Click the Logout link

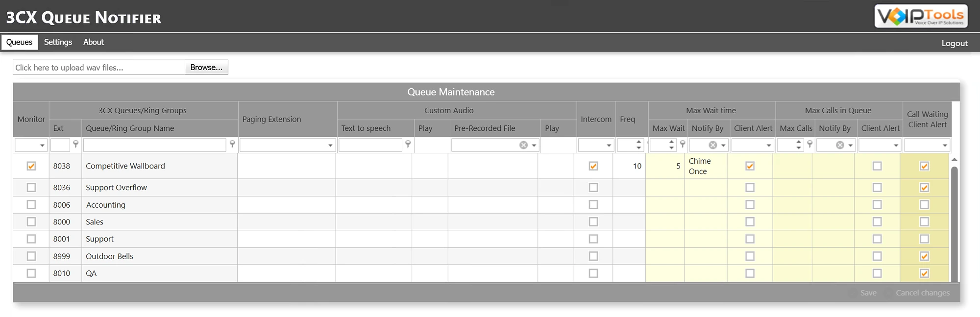click(x=955, y=43)
